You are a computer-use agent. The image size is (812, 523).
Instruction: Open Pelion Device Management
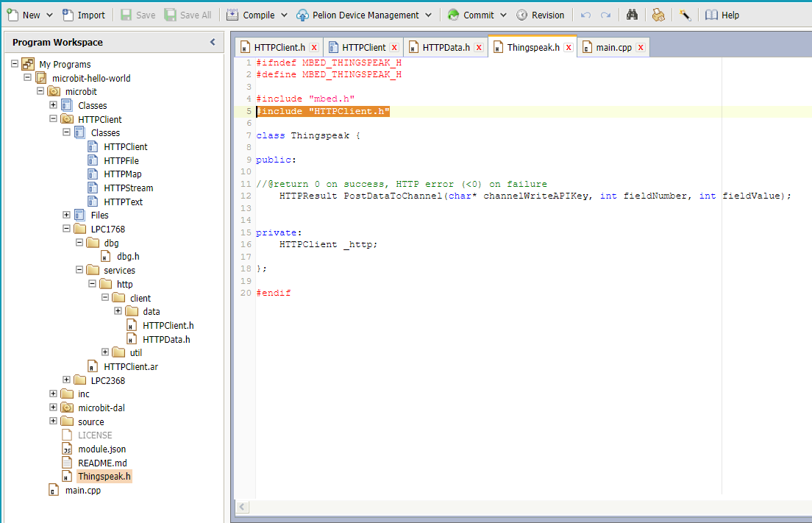357,15
